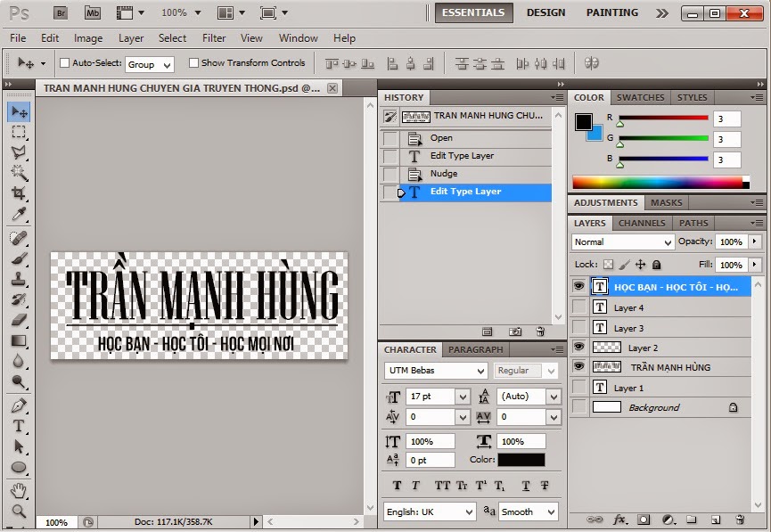Open the Window menu
771x532 pixels.
(298, 37)
